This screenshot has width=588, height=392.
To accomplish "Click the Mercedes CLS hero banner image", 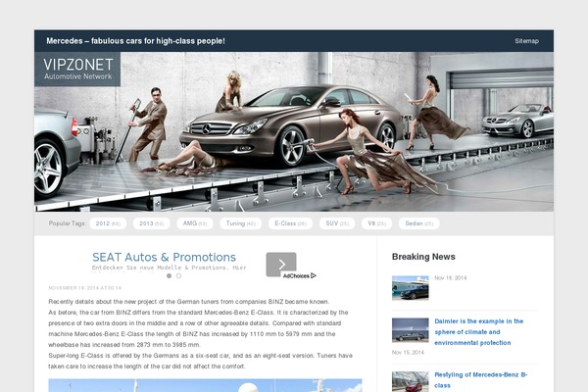I will (x=294, y=131).
